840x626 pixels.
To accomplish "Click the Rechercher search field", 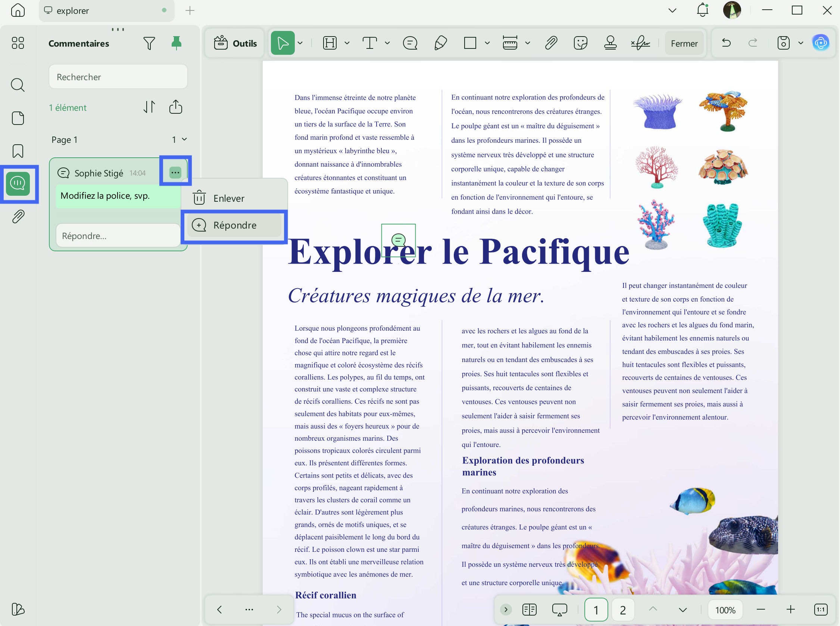I will tap(118, 76).
